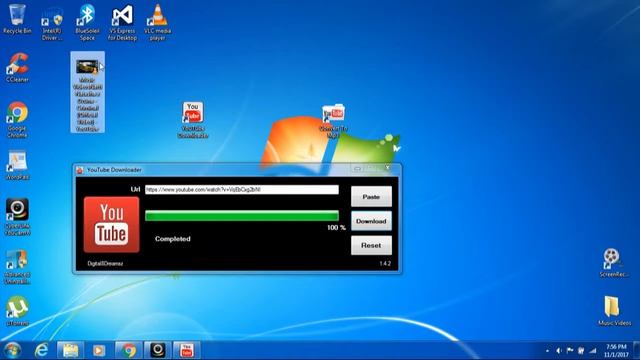Click the Reset button
The image size is (640, 360).
point(371,245)
